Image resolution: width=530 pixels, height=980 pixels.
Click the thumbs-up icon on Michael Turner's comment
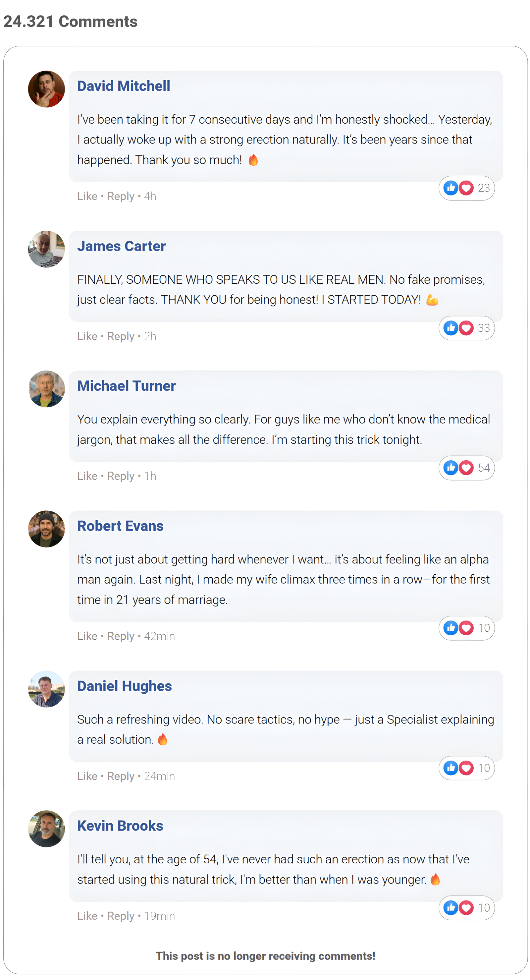451,468
